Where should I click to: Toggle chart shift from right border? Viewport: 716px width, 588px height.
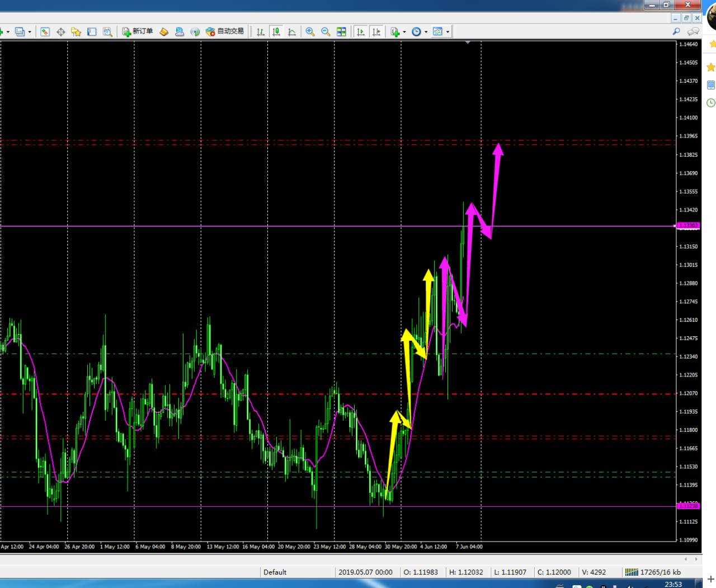pos(376,32)
